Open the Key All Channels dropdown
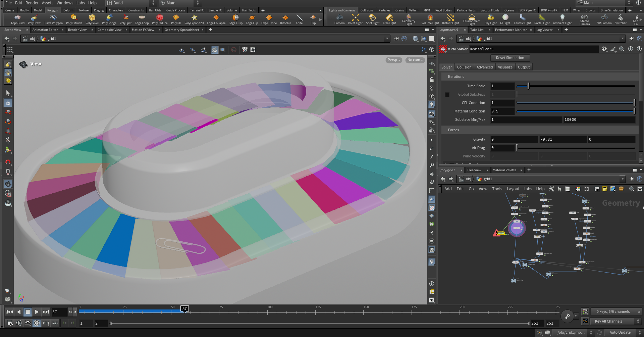This screenshot has width=644, height=337. pos(616,321)
